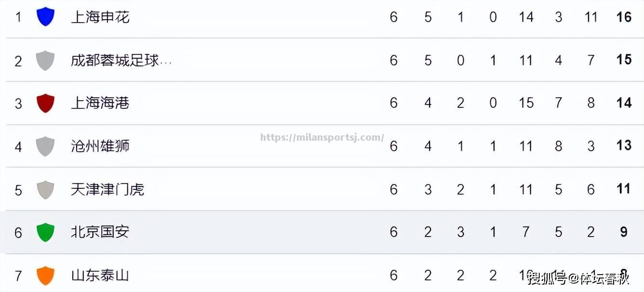Image resolution: width=644 pixels, height=292 pixels.
Task: Click the light gray 天津津门虎 shield icon
Action: point(45,189)
